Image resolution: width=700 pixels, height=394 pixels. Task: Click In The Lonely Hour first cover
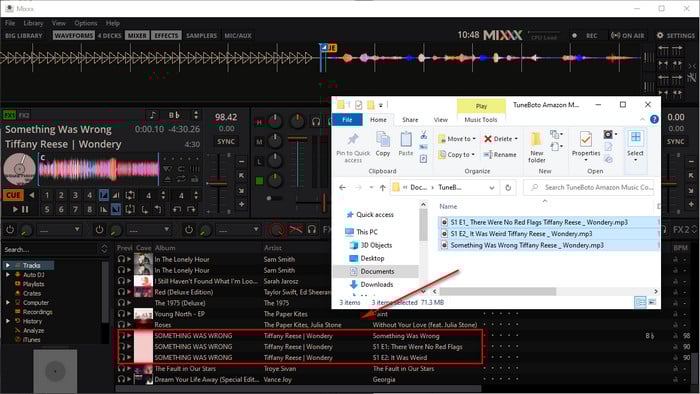[143, 259]
